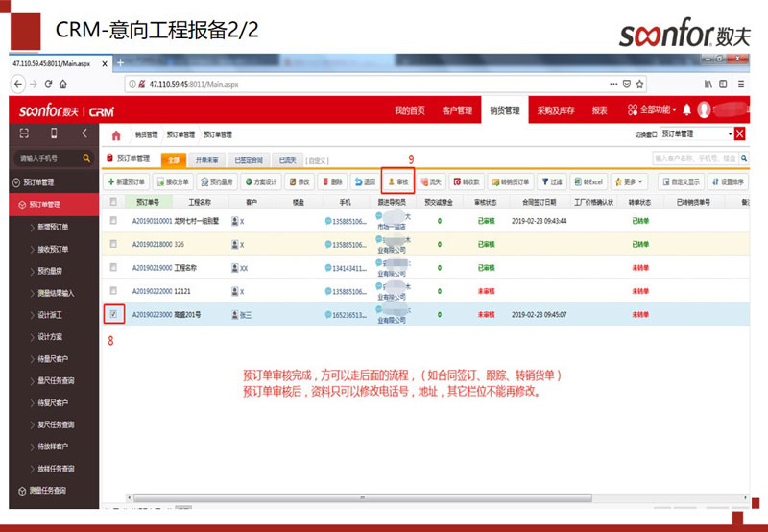768x532 pixels.
Task: Toggle the select-all checkbox in table header
Action: click(113, 202)
